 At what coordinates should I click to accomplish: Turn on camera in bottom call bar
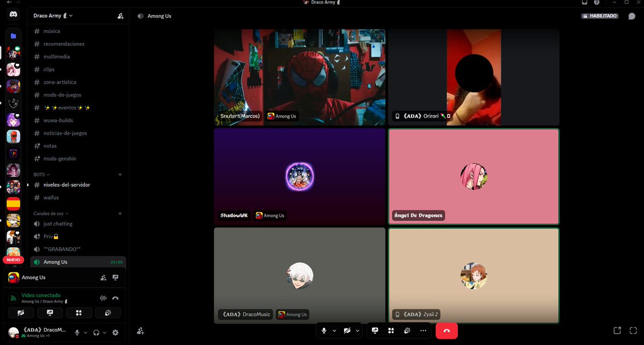pyautogui.click(x=347, y=331)
